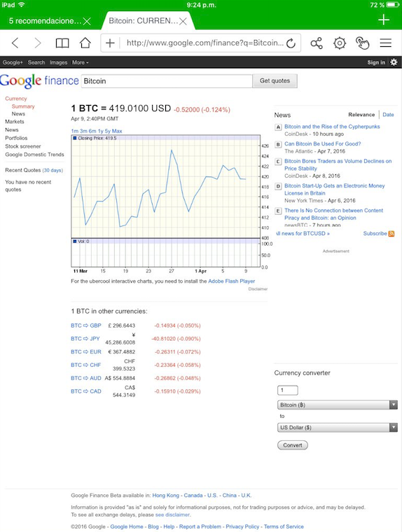Viewport: 402px width, 532px height.
Task: Select the Max chart range
Action: click(x=117, y=131)
